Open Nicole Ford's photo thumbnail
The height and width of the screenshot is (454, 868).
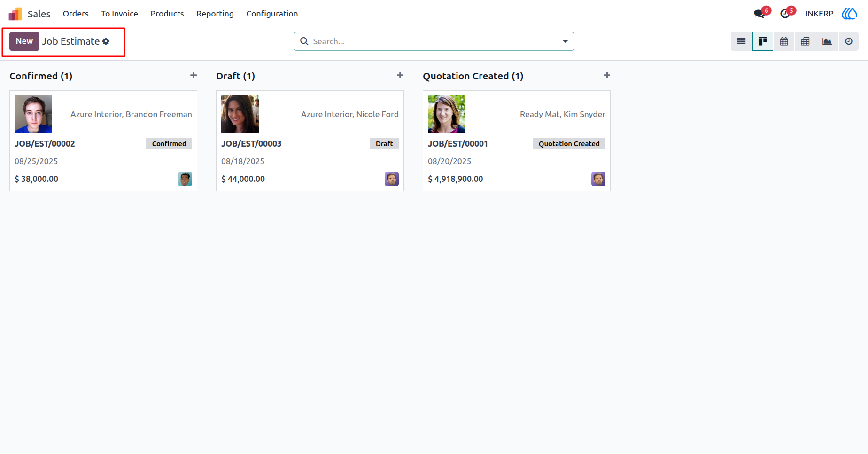coord(240,114)
